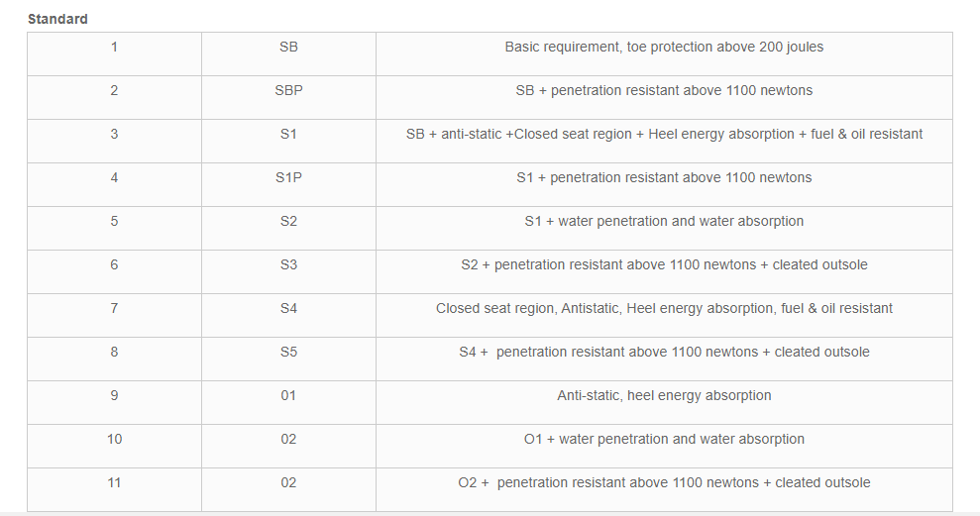Screen dimensions: 980x516
Task: Select "Anti-static, heel energy absorption" cell
Action: [x=664, y=395]
